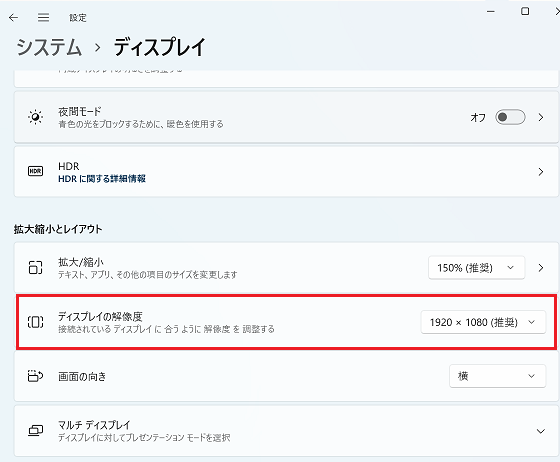Toggle the 夜間モード switch on
The width and height of the screenshot is (560, 462).
pos(510,117)
